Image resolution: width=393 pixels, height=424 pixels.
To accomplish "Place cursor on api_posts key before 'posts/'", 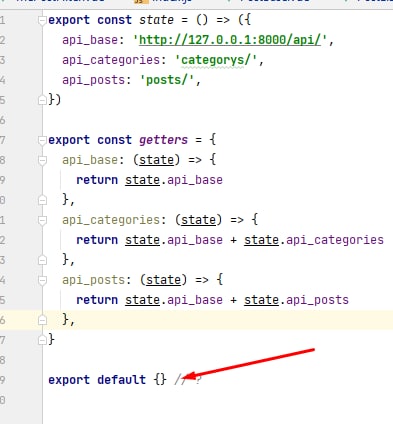I will [x=93, y=80].
